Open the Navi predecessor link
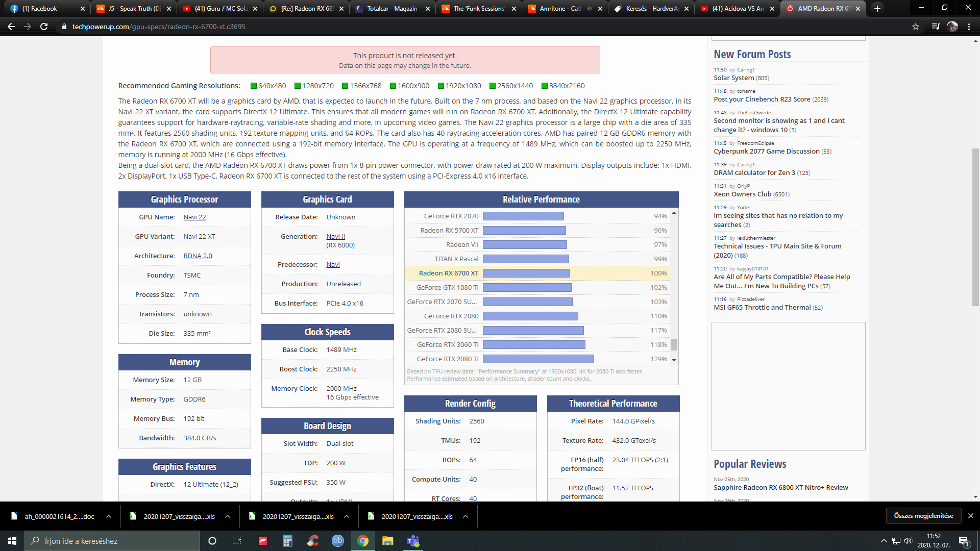The image size is (980, 551). 333,264
